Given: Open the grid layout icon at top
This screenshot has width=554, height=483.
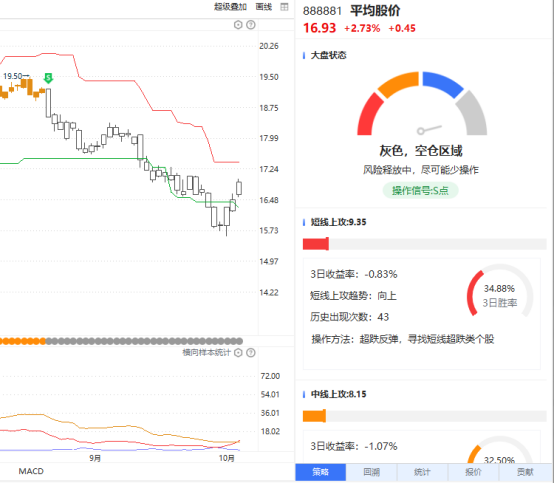Looking at the screenshot, I should [x=284, y=7].
